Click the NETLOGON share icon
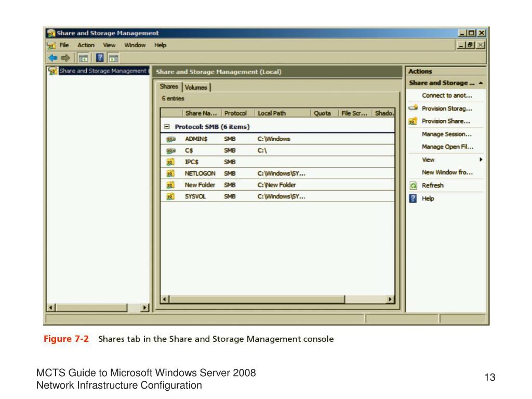Screen dimensions: 532x399 170,174
